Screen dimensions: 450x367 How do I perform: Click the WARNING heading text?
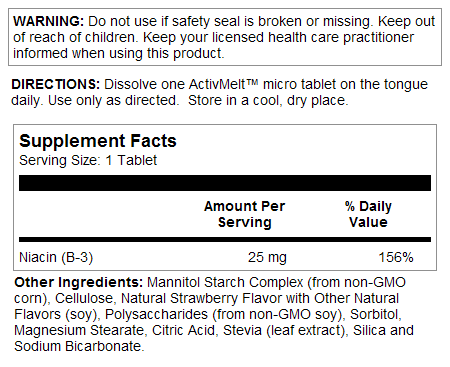(x=49, y=21)
